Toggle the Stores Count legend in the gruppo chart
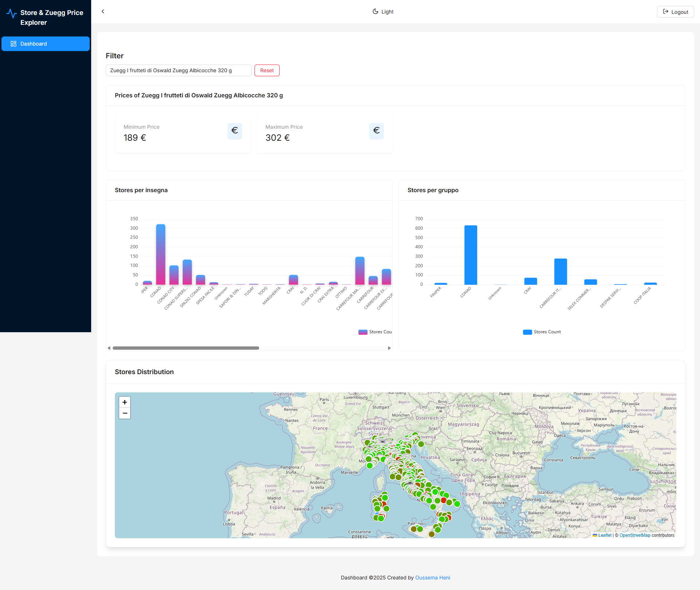 coord(542,332)
